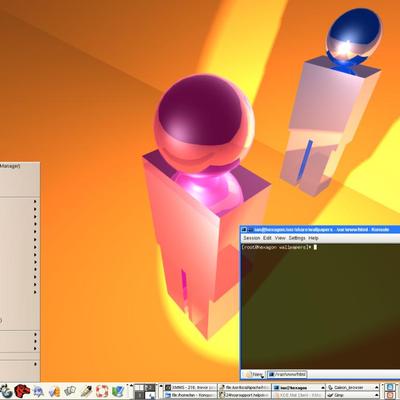This screenshot has height=400, width=400.
Task: Launch the Konqueror globe panel icon
Action: pyautogui.click(x=118, y=391)
